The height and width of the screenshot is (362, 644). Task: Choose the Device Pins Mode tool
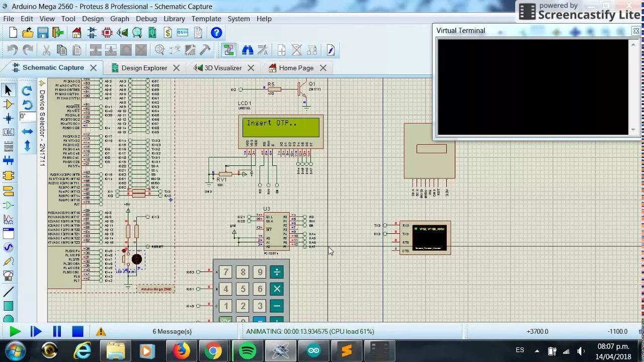8,205
